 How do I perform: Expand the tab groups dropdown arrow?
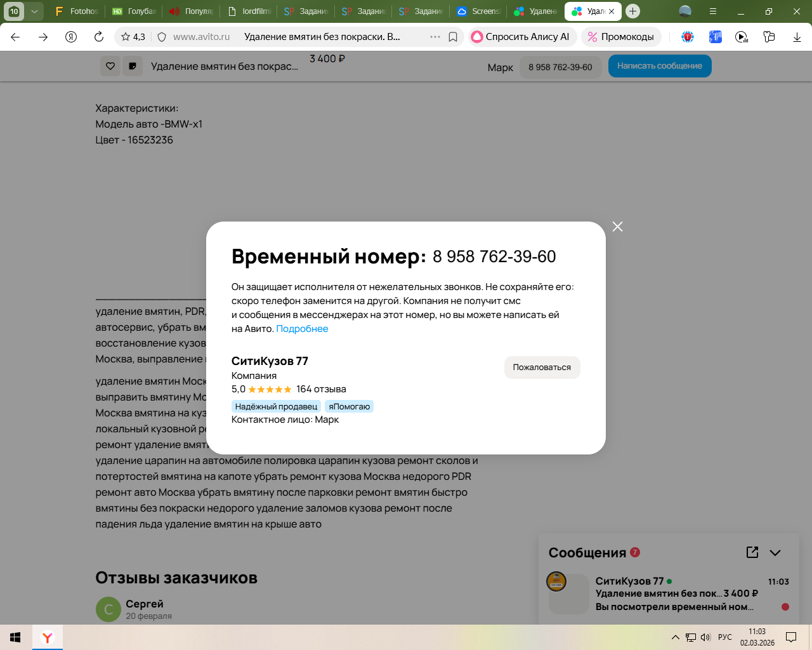(x=34, y=11)
